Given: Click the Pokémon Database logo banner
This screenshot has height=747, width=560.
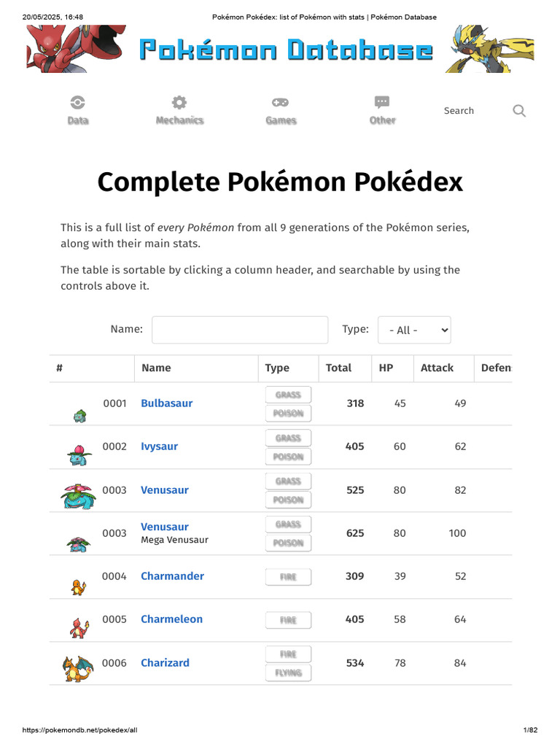Looking at the screenshot, I should [286, 50].
